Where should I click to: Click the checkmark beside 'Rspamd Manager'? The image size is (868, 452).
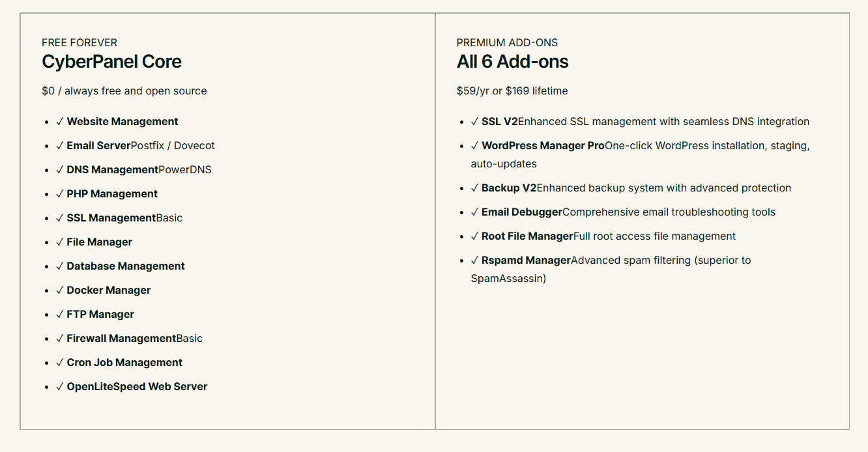(x=474, y=261)
